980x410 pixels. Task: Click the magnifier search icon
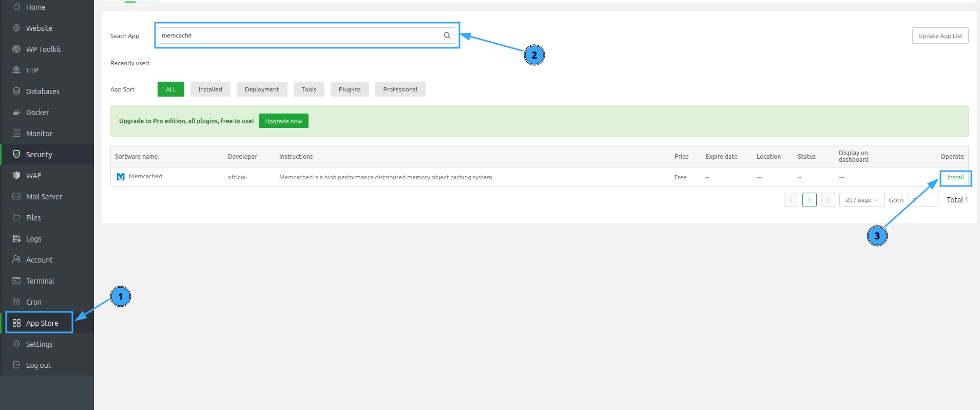(x=447, y=35)
